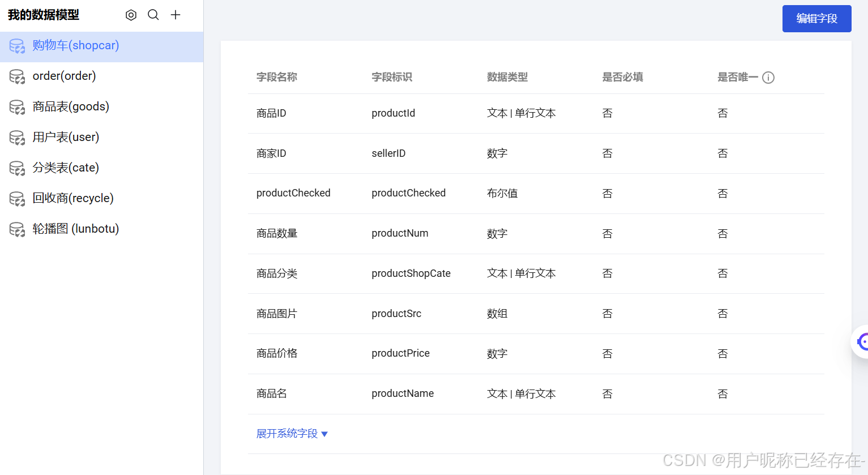Click the database icon beside 商品表(goods)
Viewport: 868px width, 475px height.
coord(17,107)
